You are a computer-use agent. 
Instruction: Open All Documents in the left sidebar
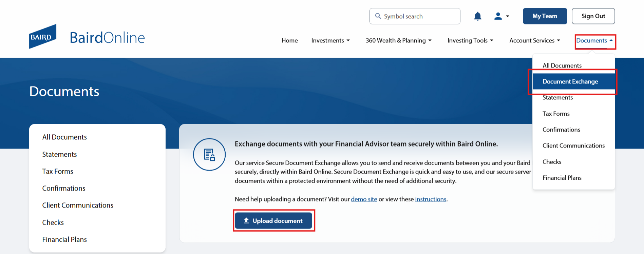[x=64, y=137]
